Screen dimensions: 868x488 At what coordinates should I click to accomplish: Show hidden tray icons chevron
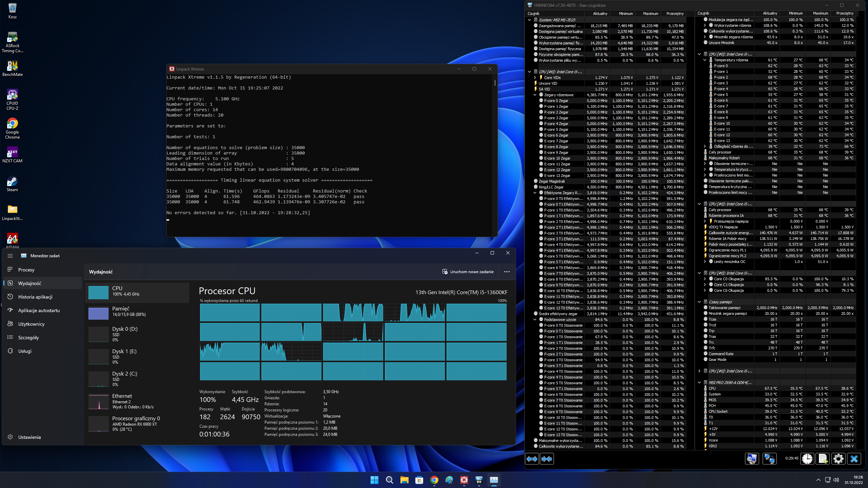coord(818,480)
